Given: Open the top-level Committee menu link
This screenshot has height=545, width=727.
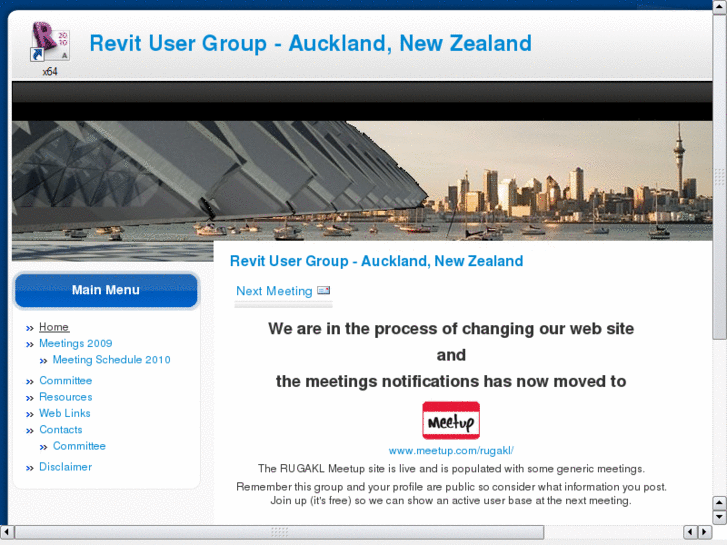Looking at the screenshot, I should click(x=65, y=380).
